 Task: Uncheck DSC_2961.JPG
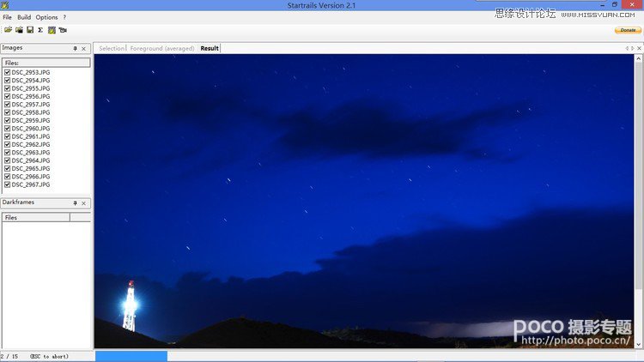(x=7, y=136)
